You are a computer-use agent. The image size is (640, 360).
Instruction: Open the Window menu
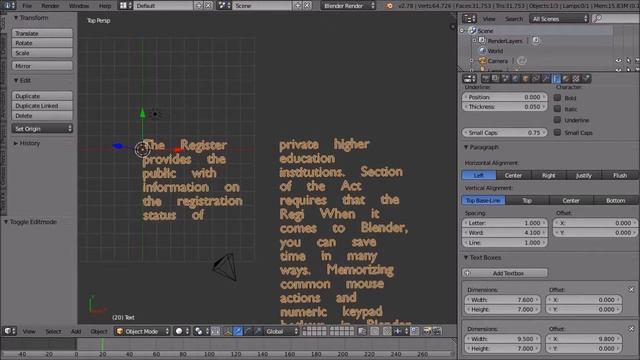(79, 5)
